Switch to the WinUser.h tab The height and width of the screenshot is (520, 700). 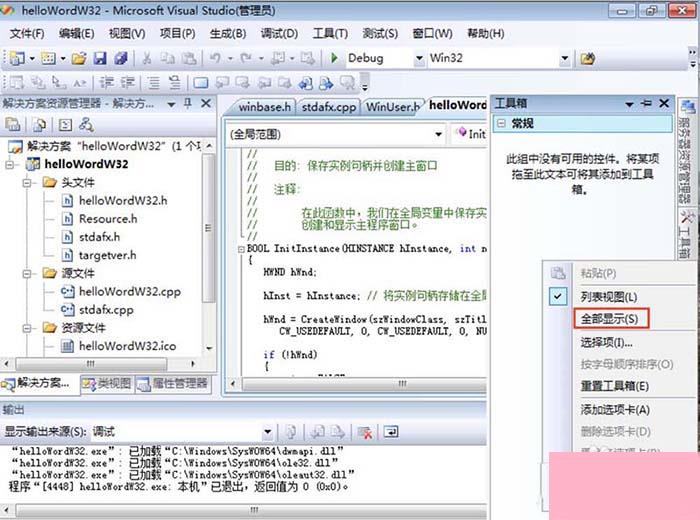point(392,107)
